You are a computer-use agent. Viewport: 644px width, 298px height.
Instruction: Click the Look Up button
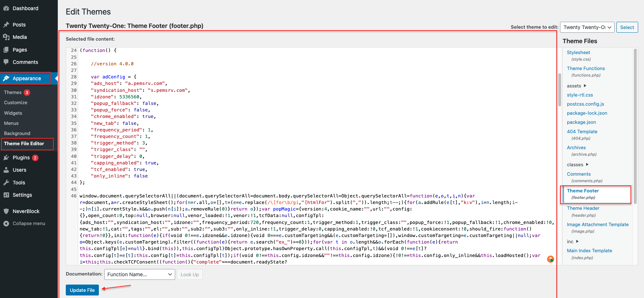click(x=190, y=274)
